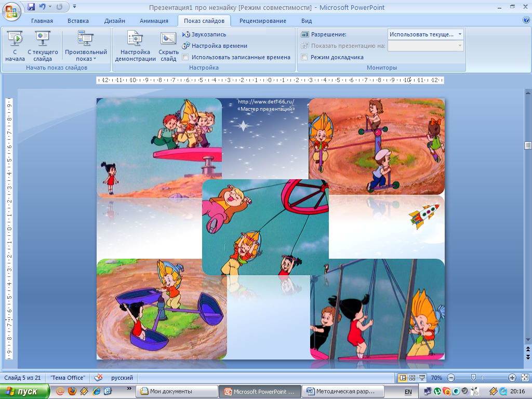Click the EN language indicator
532x399 pixels.
[408, 392]
